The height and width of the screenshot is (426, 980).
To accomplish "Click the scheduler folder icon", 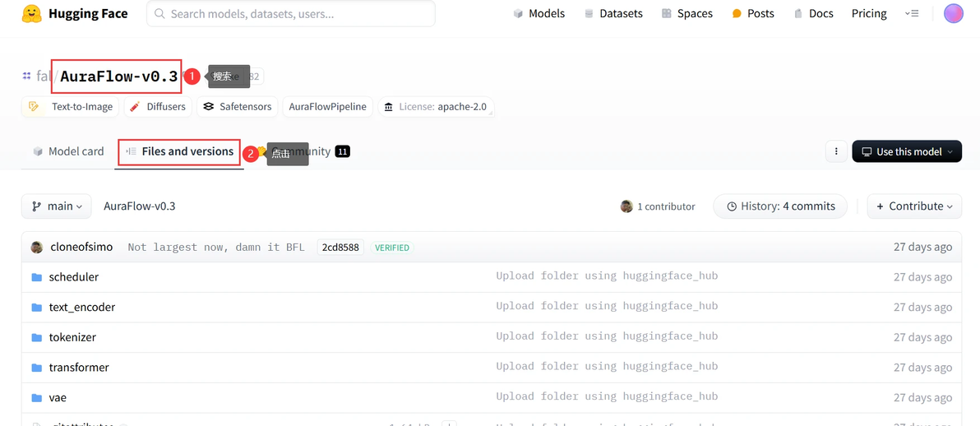I will tap(37, 277).
